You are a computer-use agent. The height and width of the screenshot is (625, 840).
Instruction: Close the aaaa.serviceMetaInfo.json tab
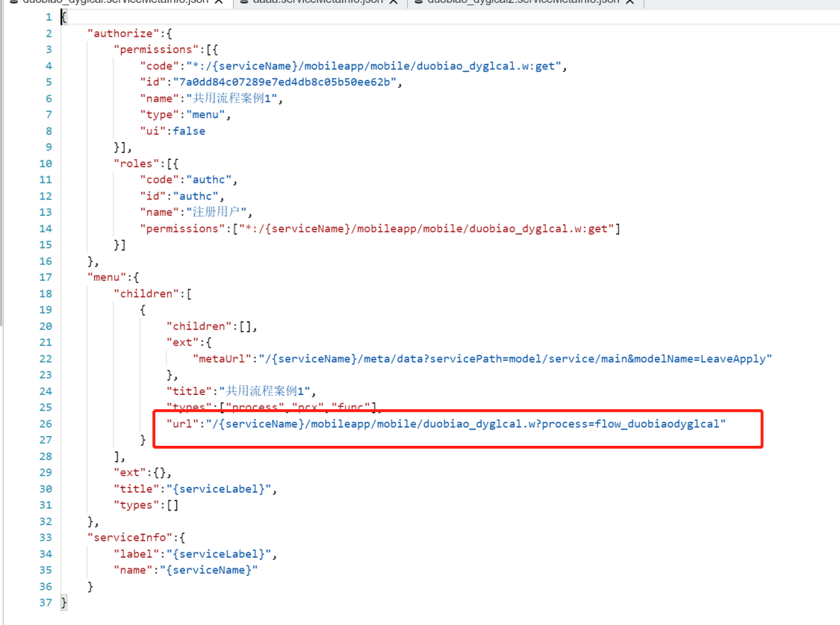pyautogui.click(x=395, y=3)
